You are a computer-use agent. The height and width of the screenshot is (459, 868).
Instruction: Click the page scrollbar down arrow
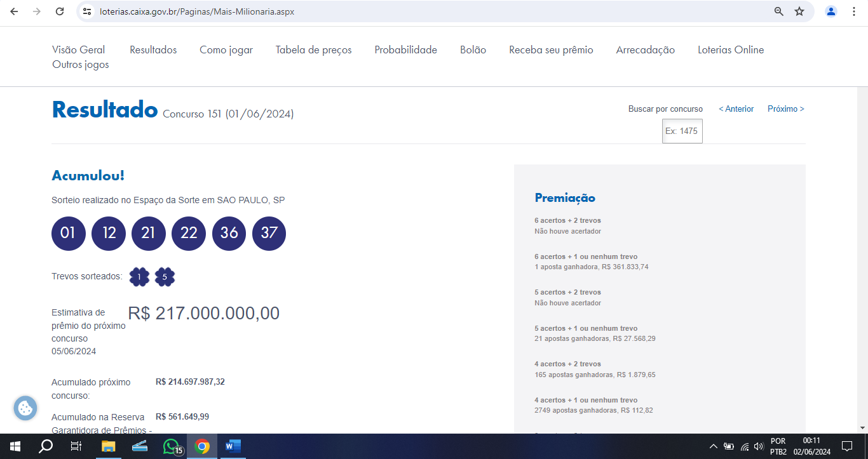tap(862, 428)
